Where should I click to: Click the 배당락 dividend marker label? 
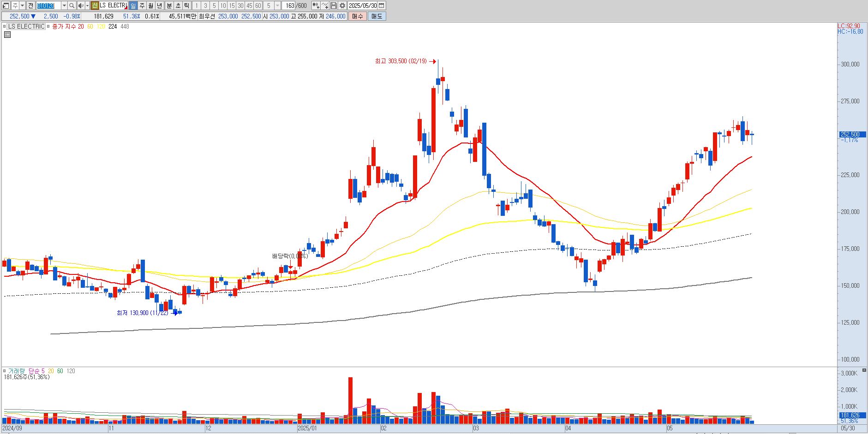pyautogui.click(x=289, y=256)
